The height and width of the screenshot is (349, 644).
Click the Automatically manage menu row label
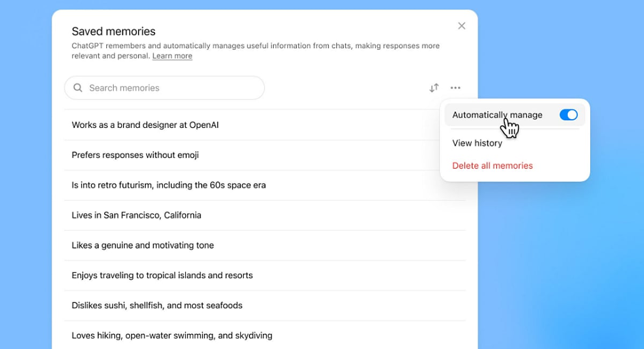tap(497, 114)
